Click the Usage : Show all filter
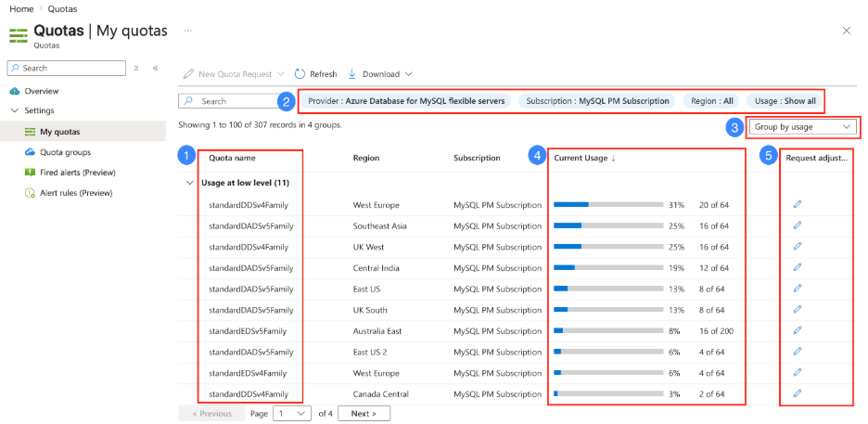 [784, 101]
